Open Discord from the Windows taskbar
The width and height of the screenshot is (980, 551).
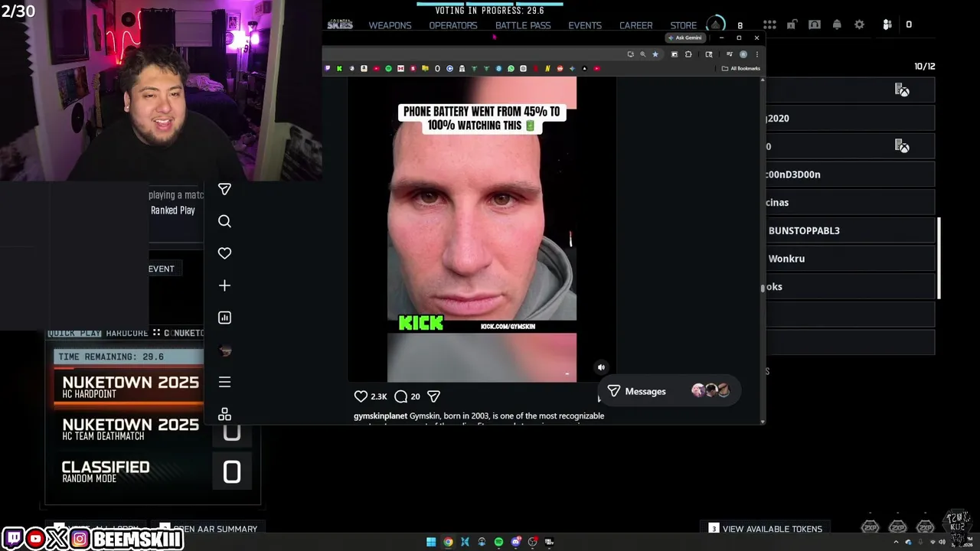(x=515, y=542)
